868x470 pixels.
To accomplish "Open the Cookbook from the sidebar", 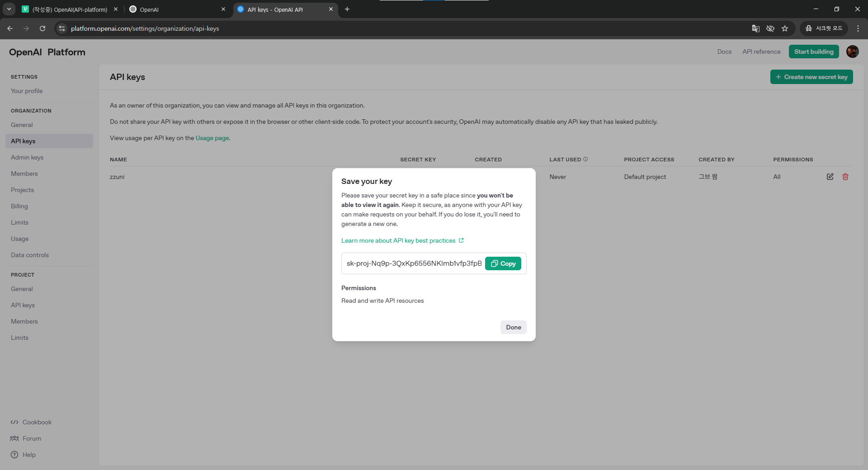I will [x=37, y=422].
